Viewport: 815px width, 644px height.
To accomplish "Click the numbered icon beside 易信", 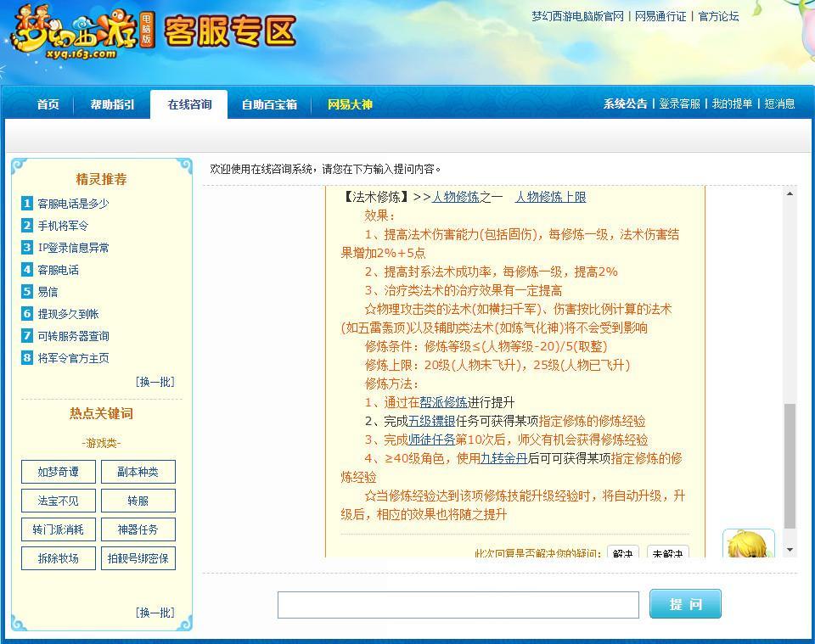I will (26, 291).
